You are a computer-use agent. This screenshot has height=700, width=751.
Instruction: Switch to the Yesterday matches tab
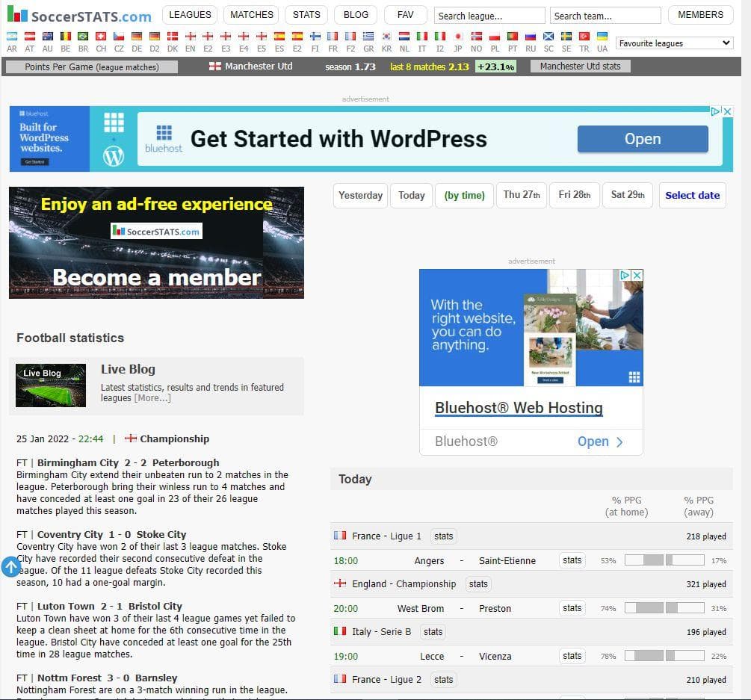point(360,195)
